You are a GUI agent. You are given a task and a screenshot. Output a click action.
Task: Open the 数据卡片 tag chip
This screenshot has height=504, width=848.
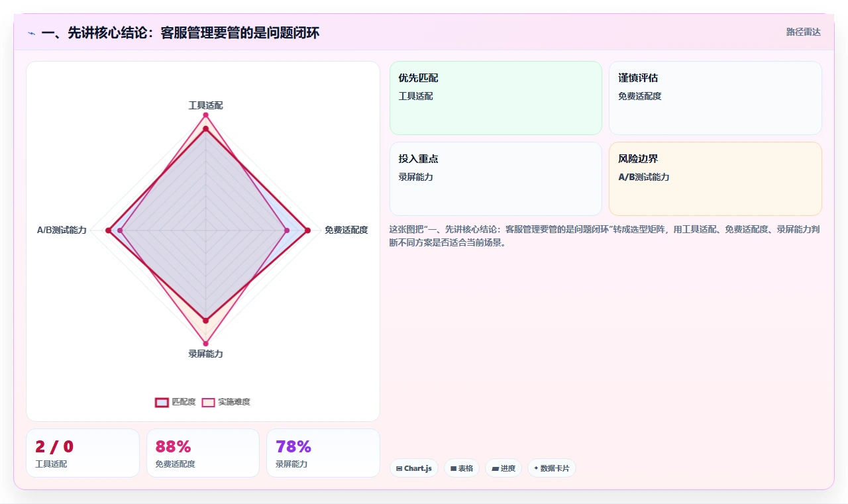point(552,468)
